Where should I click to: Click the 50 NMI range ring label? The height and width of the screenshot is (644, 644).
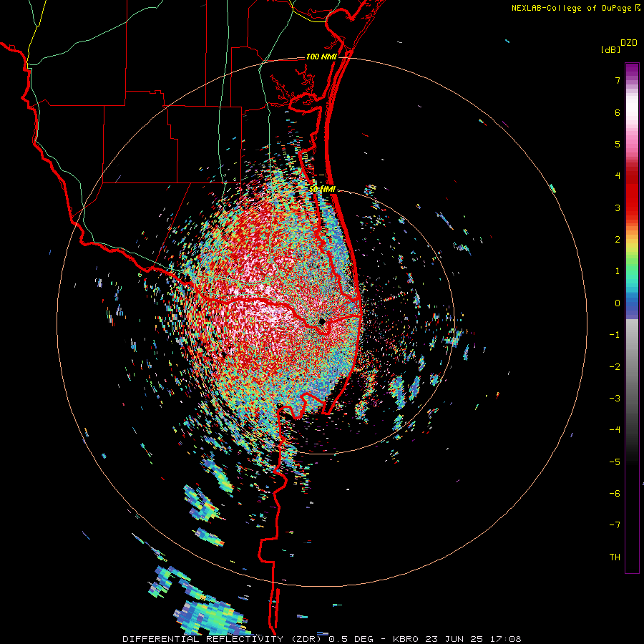tap(323, 190)
